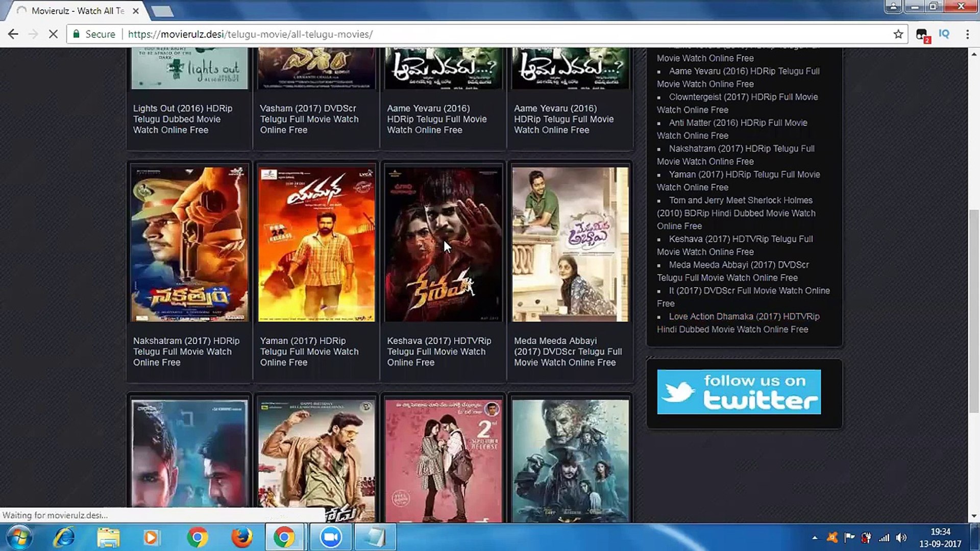Open a new browser tab

(x=162, y=11)
